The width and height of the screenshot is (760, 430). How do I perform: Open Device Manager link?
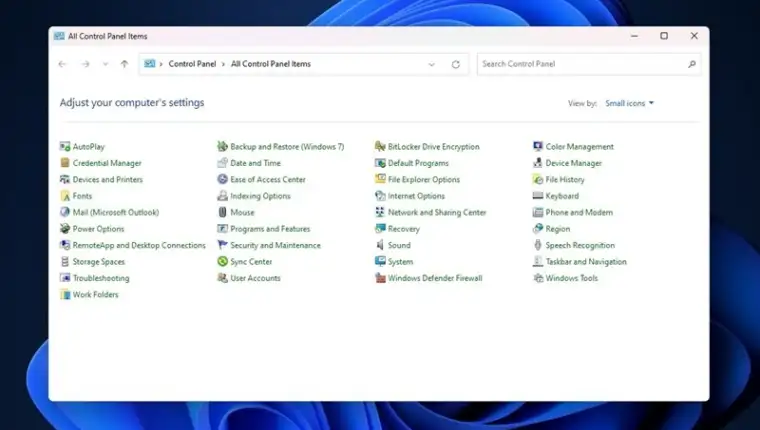coord(574,163)
